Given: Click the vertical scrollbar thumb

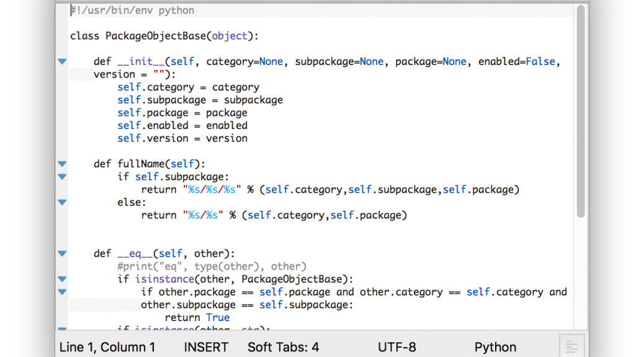Looking at the screenshot, I should click(x=581, y=112).
